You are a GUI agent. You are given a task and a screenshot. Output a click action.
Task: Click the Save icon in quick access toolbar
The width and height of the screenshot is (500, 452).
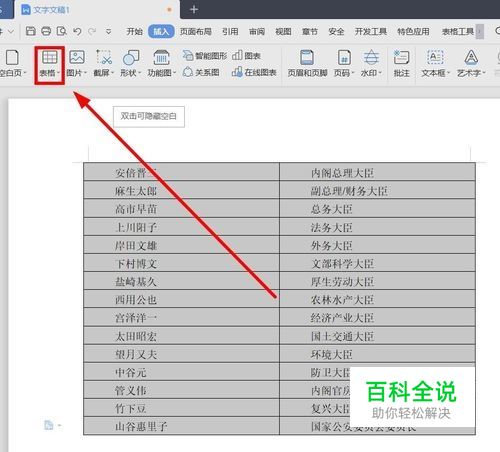[x=31, y=31]
